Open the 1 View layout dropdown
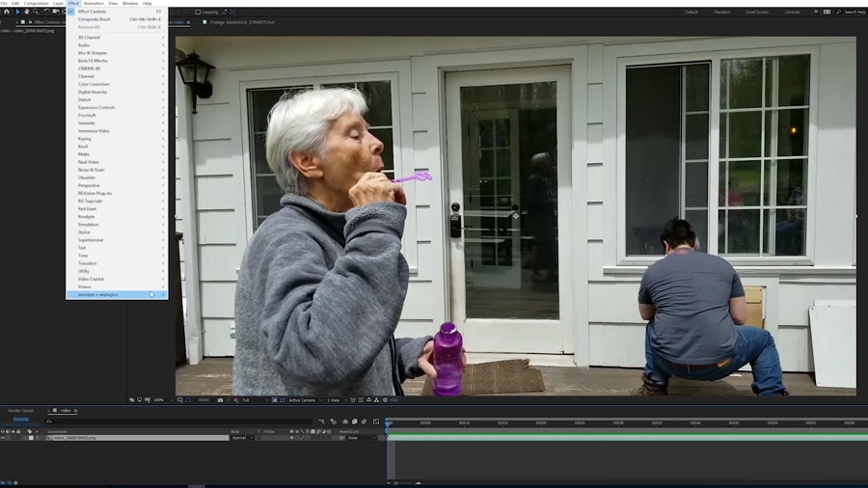 tap(336, 400)
